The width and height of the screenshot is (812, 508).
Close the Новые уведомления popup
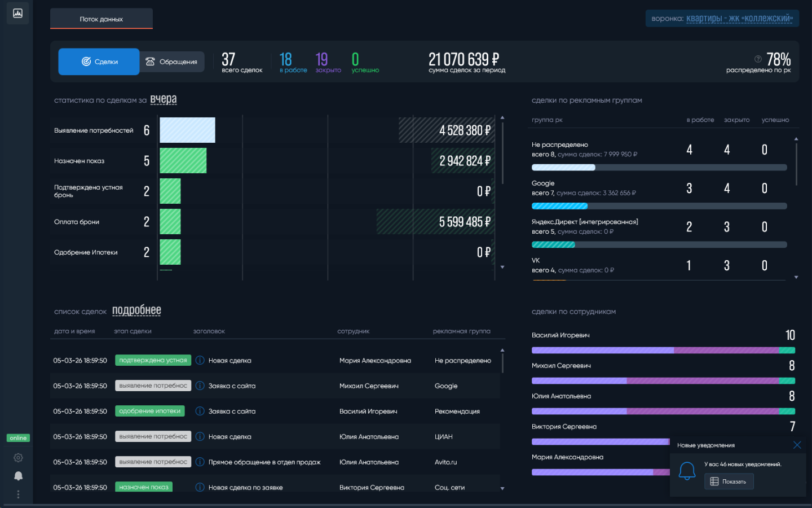[x=797, y=445]
